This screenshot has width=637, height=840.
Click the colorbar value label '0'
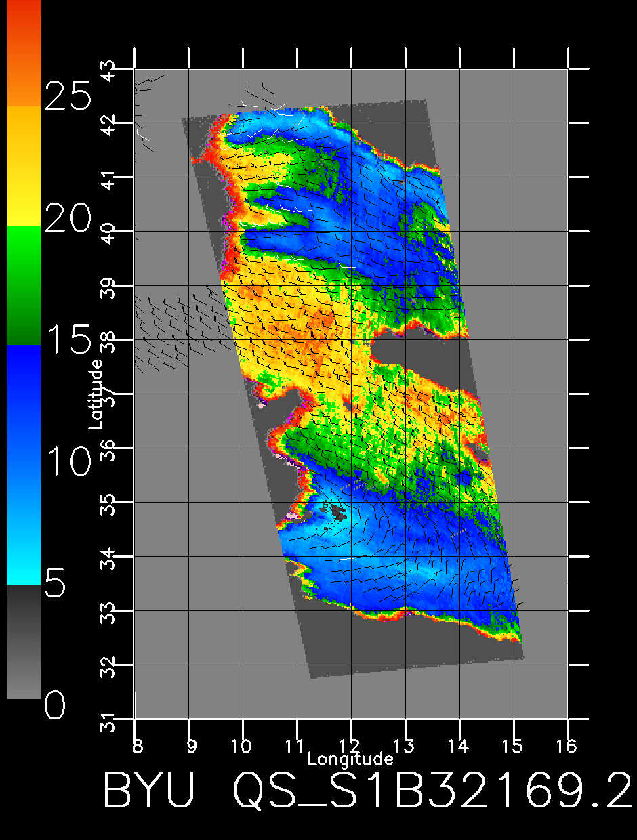56,707
